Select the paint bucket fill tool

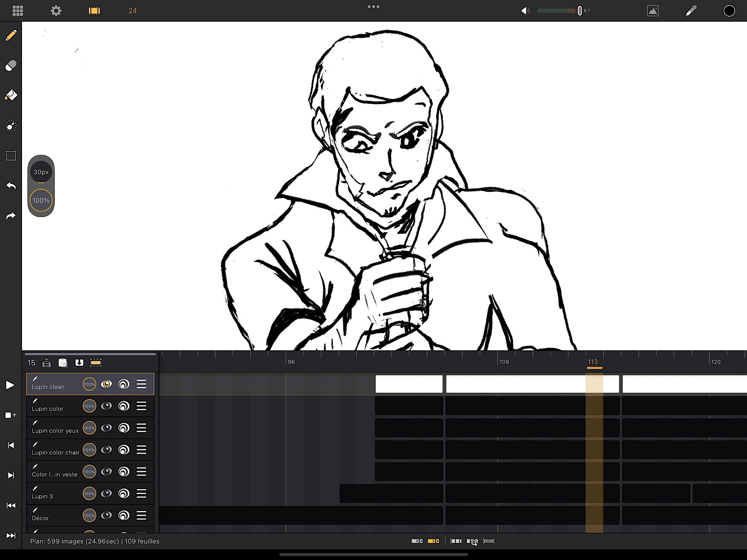pyautogui.click(x=11, y=95)
